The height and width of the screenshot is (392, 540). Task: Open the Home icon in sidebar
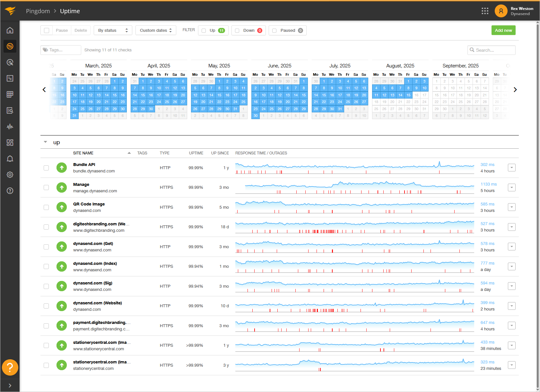[x=10, y=30]
